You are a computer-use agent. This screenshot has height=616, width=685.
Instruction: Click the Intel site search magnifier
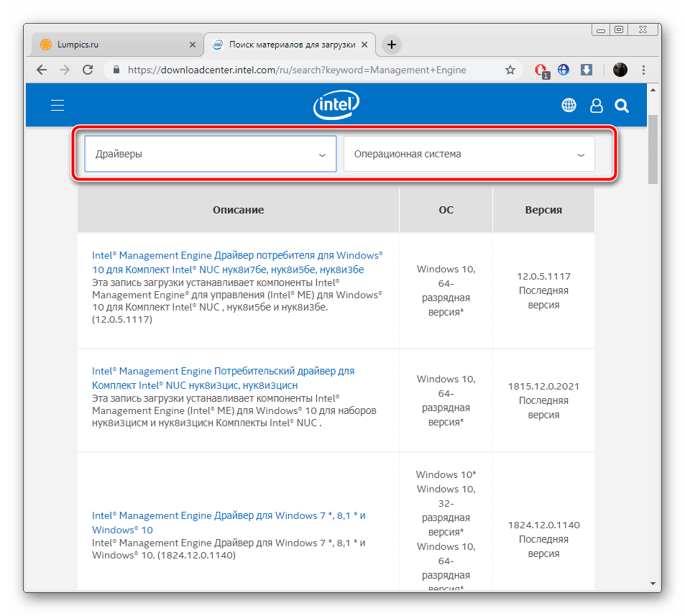[622, 106]
